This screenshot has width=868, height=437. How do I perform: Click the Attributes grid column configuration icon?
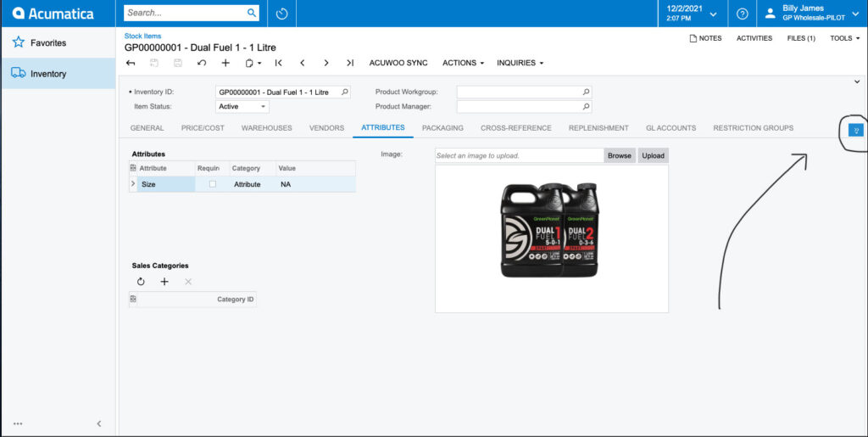click(x=133, y=168)
